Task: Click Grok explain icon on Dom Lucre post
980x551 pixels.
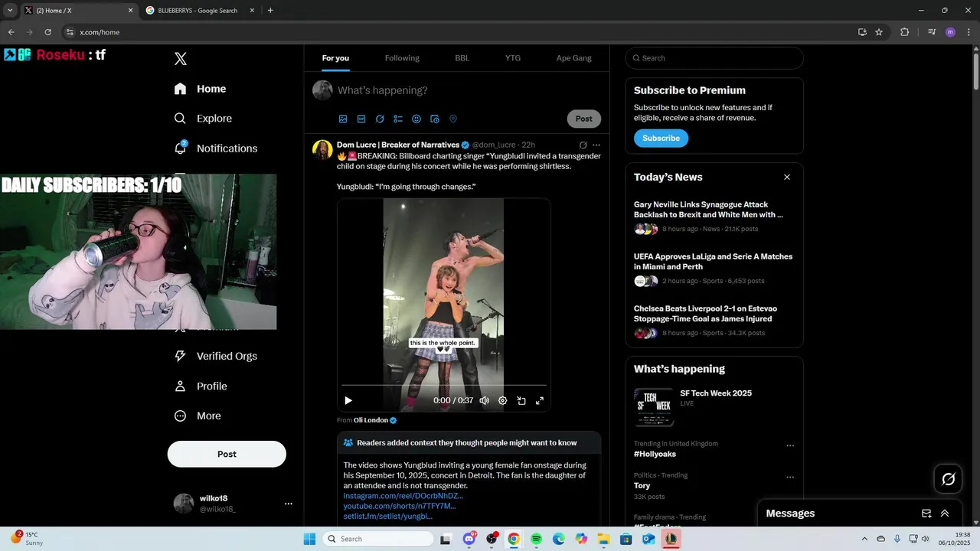Action: (583, 145)
